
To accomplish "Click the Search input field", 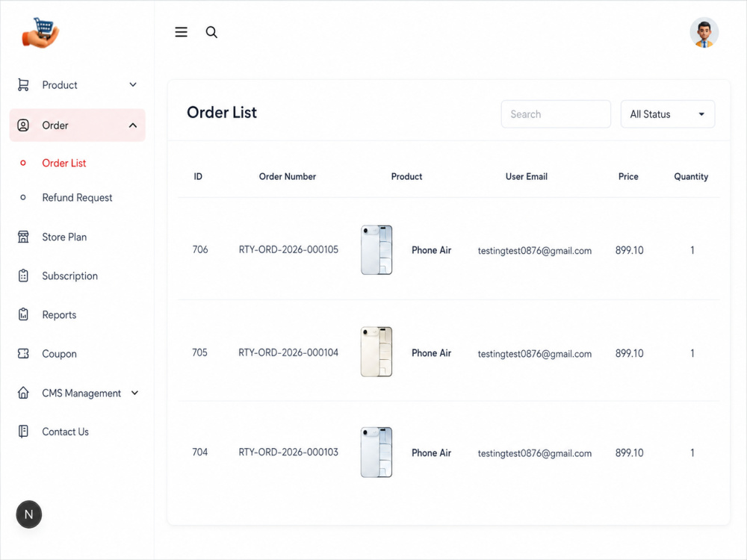I will pos(556,113).
